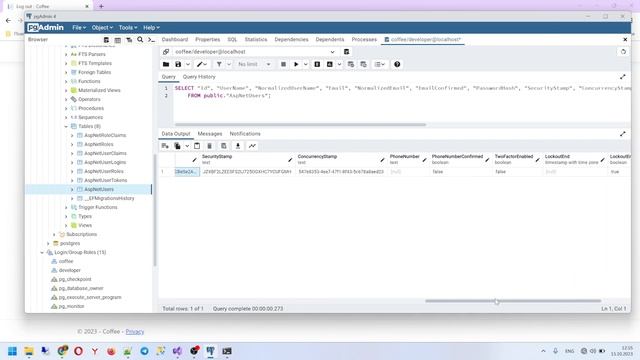Open the coffee/developer@localhost connection dropdown
Screen dimensions: 640x360
tap(255, 52)
